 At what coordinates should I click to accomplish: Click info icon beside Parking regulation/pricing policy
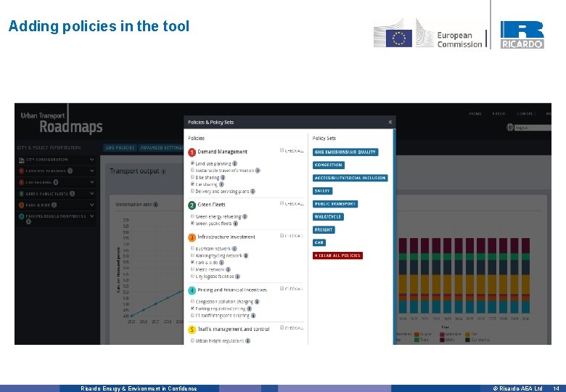250,309
